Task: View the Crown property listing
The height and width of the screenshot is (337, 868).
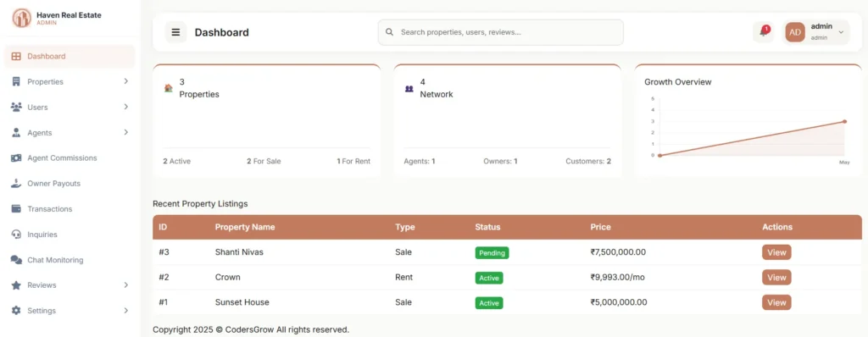Action: click(776, 277)
